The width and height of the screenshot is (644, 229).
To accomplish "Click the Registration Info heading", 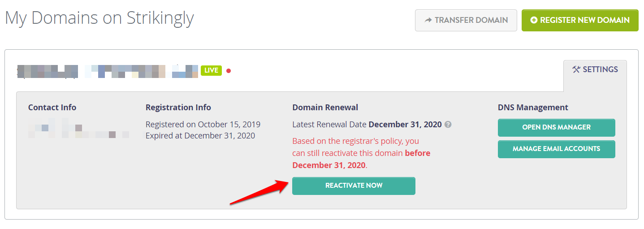I will [x=178, y=108].
